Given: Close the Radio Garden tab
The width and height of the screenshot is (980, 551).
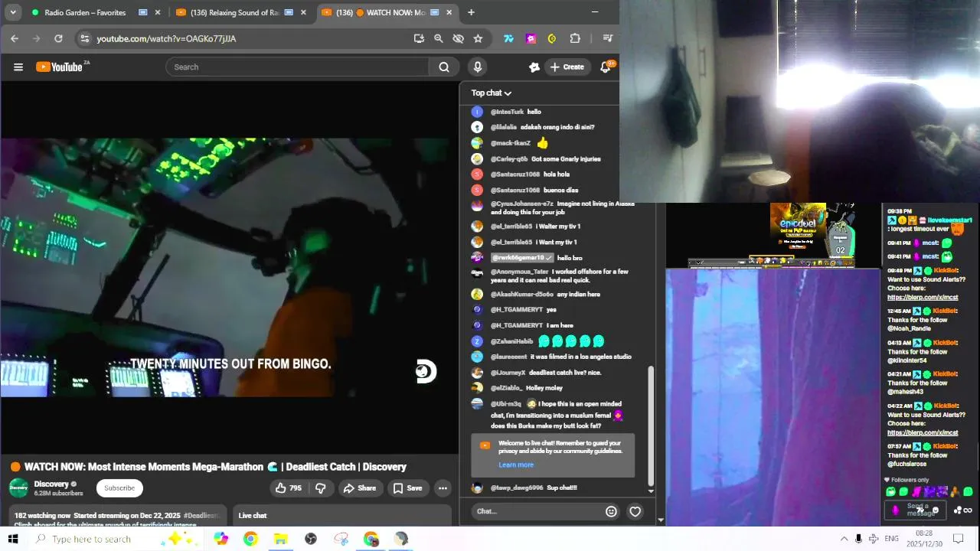Looking at the screenshot, I should tap(158, 12).
